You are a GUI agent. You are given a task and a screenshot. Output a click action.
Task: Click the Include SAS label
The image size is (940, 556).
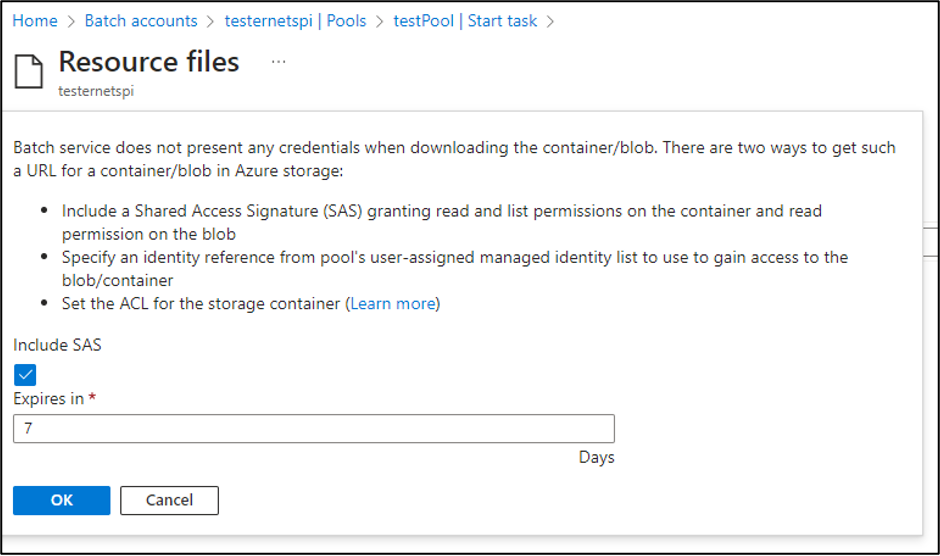[x=58, y=345]
